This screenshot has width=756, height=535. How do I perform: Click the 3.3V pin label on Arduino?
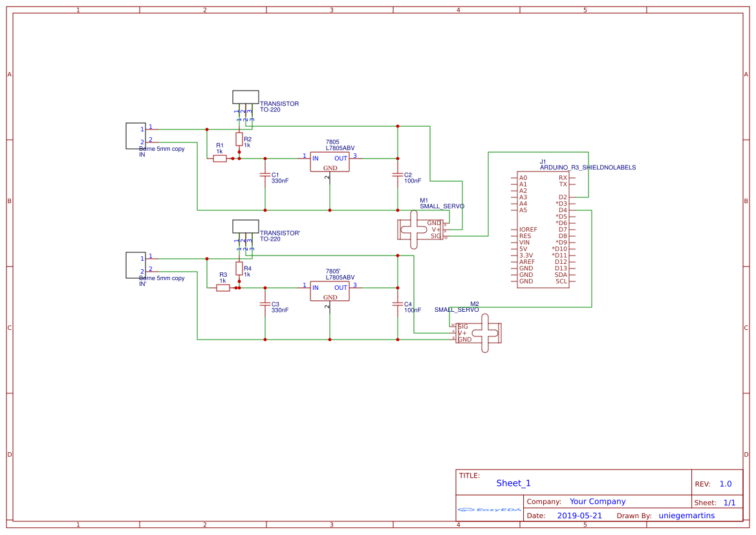point(526,256)
